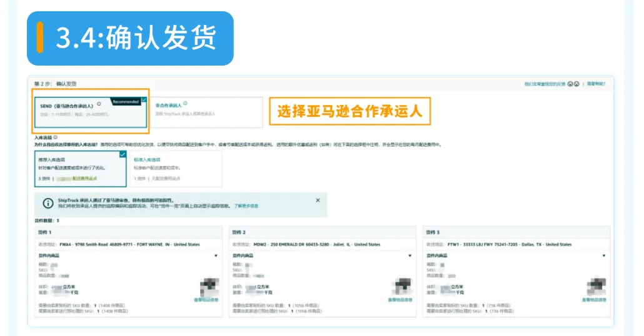Click the 为什么我应该选择推荐的入库选项? question text
The height and width of the screenshot is (336, 644).
(x=66, y=144)
